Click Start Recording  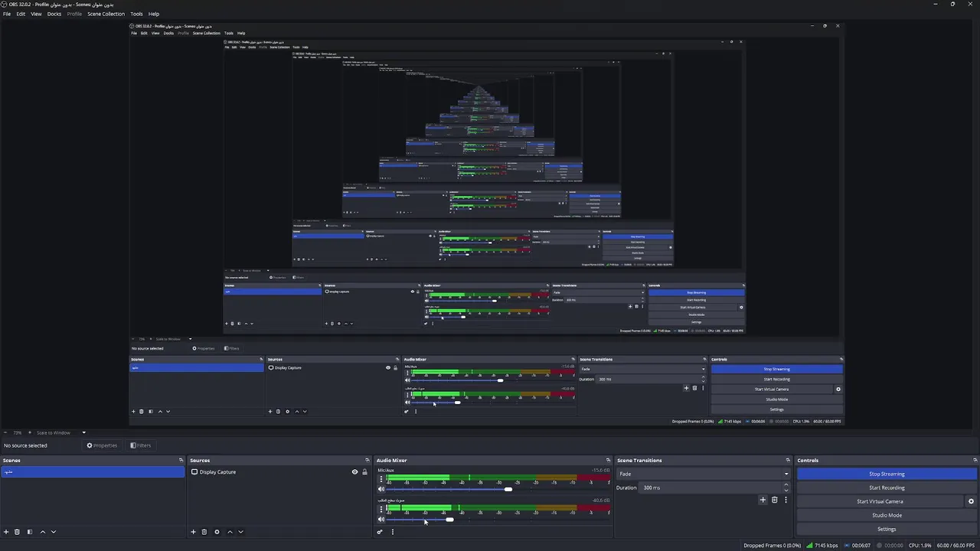[x=887, y=487]
